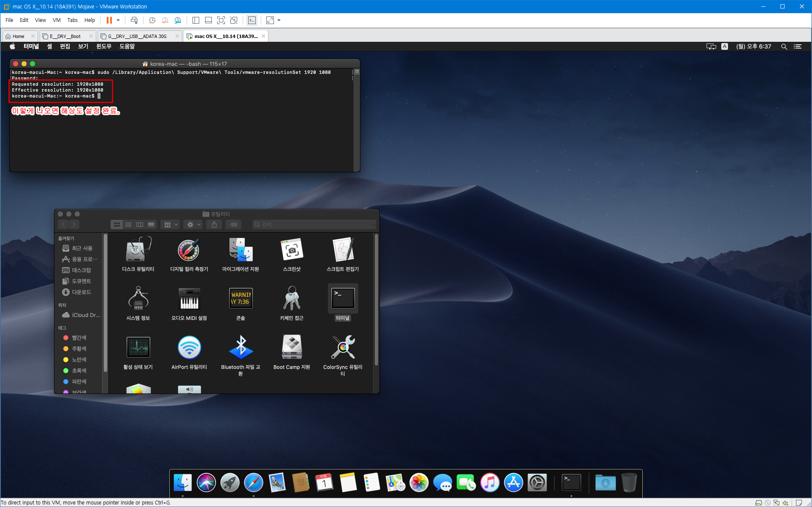Open iTunes in the Dock
Image resolution: width=812 pixels, height=507 pixels.
click(x=490, y=483)
